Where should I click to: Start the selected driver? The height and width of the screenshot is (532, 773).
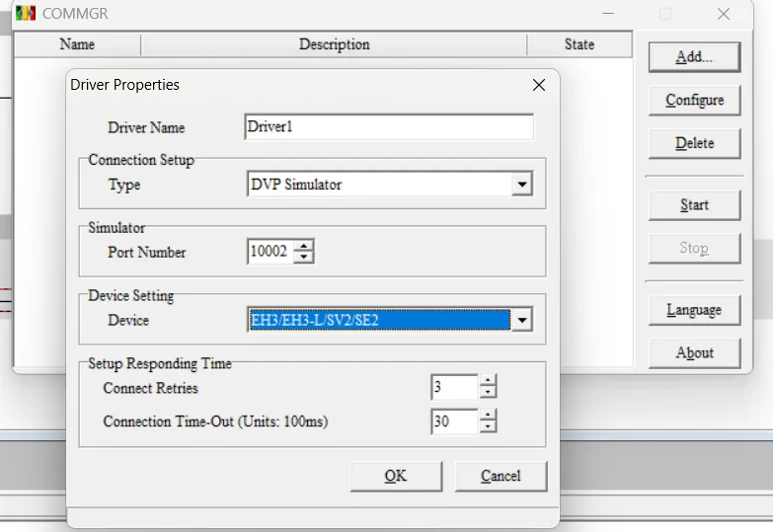tap(694, 204)
